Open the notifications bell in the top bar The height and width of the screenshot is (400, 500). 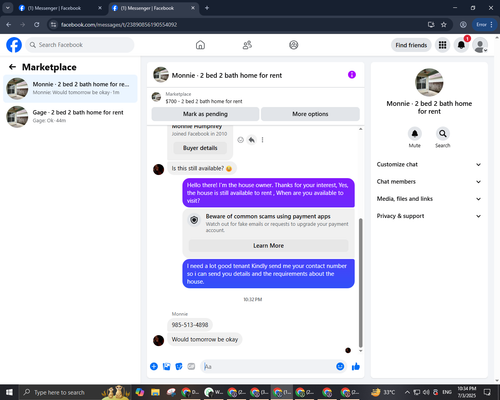click(461, 45)
